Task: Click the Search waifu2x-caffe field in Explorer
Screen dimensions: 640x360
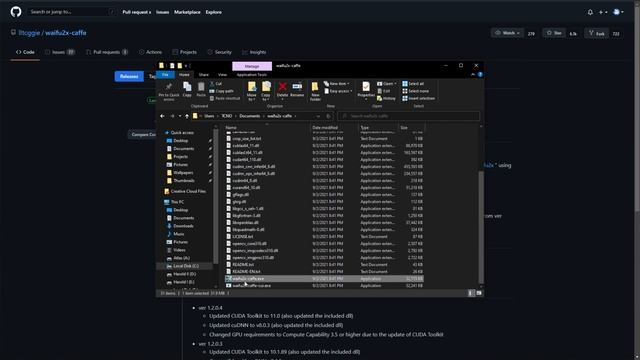Action: click(x=409, y=116)
